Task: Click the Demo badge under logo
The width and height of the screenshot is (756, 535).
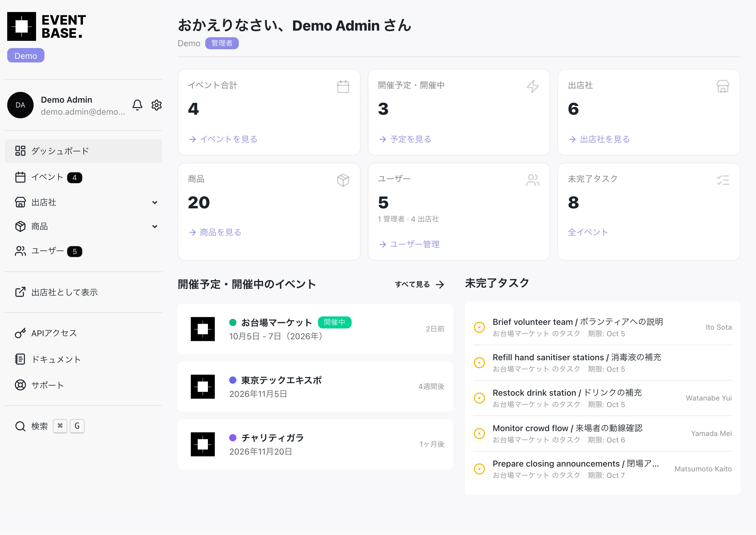Action: point(26,56)
